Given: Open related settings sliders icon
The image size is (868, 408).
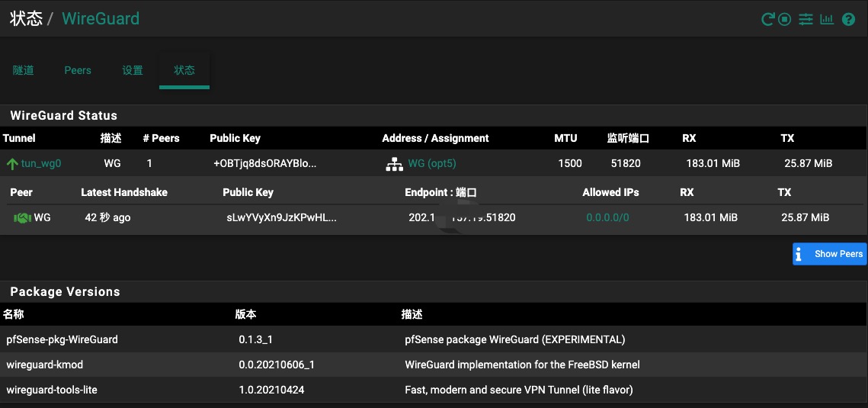Looking at the screenshot, I should [806, 19].
